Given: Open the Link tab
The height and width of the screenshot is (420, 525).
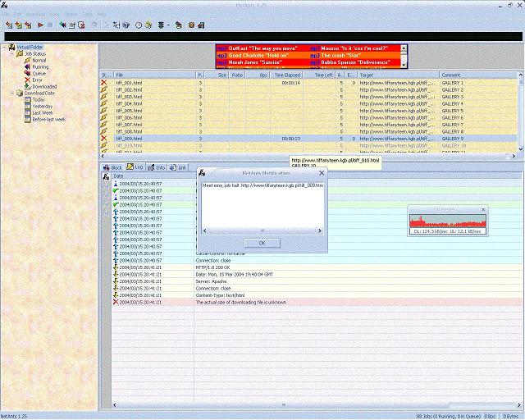Looking at the screenshot, I should pyautogui.click(x=178, y=167).
